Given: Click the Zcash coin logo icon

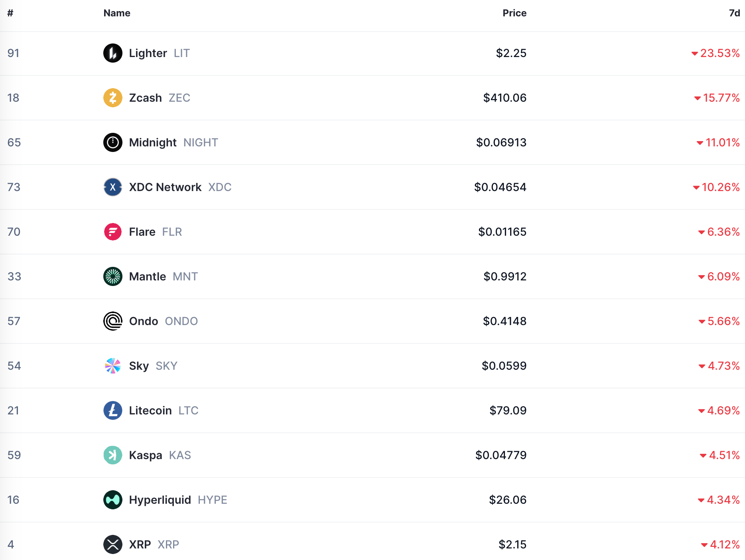Looking at the screenshot, I should pyautogui.click(x=113, y=98).
